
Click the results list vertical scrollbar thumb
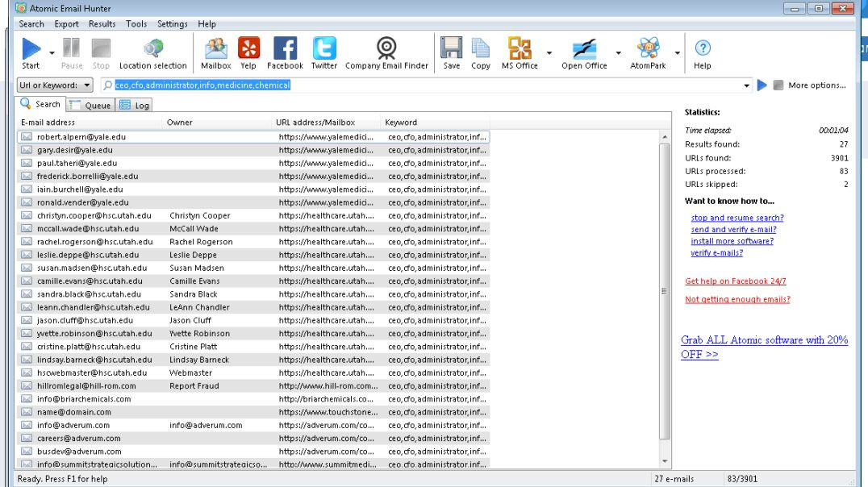pos(664,291)
